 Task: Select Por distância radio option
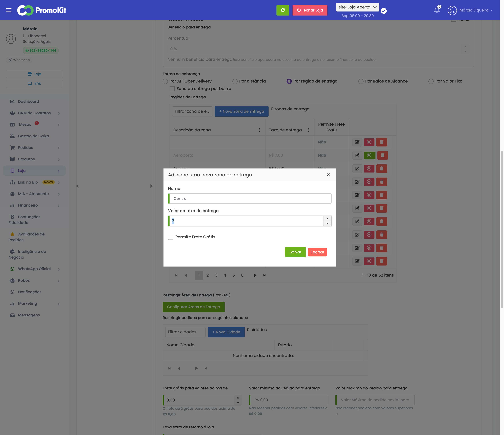(x=235, y=81)
